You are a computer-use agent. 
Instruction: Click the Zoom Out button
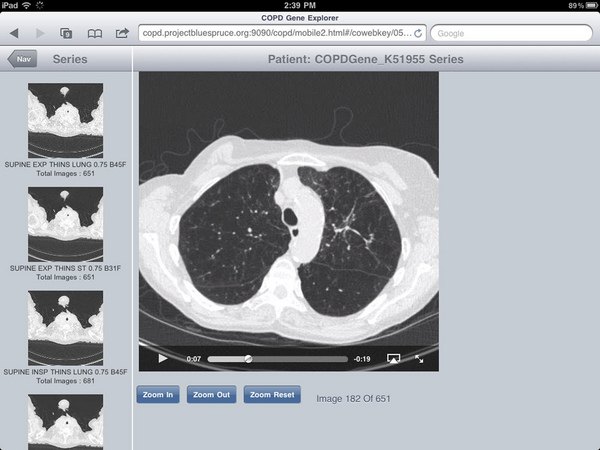212,395
